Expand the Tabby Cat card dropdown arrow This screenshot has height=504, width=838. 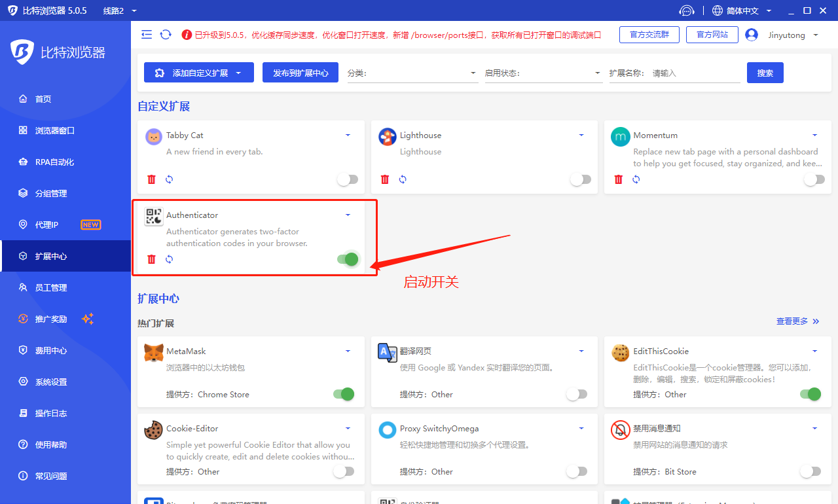pos(348,135)
